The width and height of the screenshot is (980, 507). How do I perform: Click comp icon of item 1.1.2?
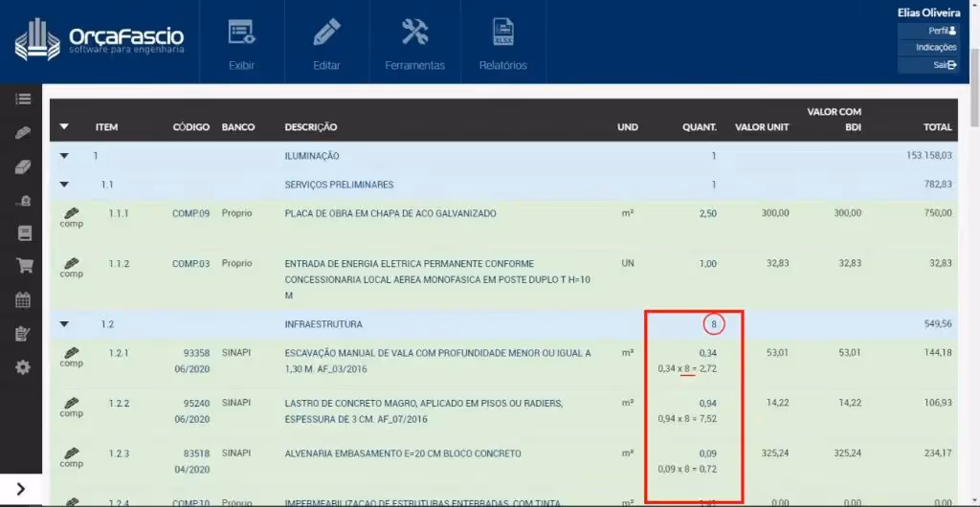pos(71,268)
